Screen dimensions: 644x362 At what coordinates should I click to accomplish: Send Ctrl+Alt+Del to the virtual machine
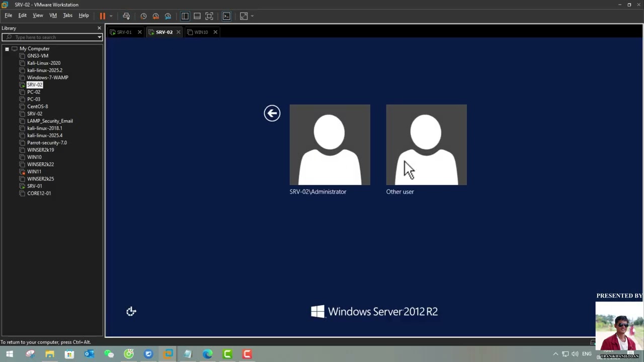[x=126, y=16]
